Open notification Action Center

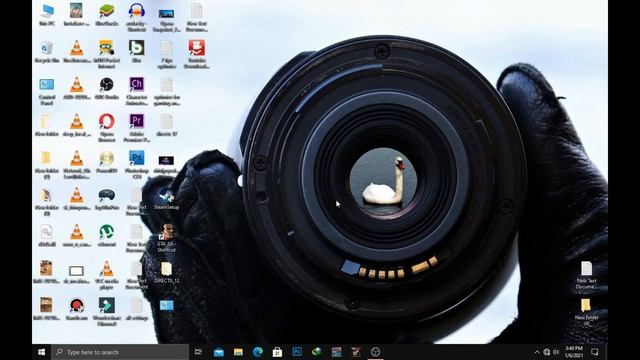595,352
